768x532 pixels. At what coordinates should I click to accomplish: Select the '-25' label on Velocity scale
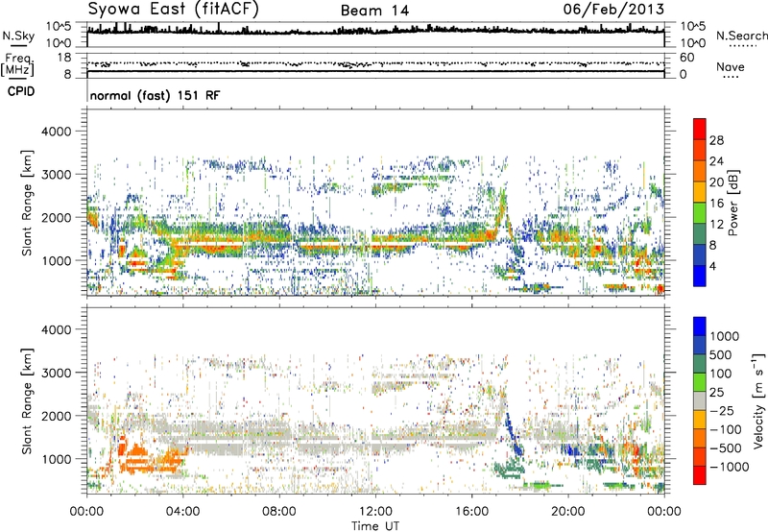pos(722,411)
